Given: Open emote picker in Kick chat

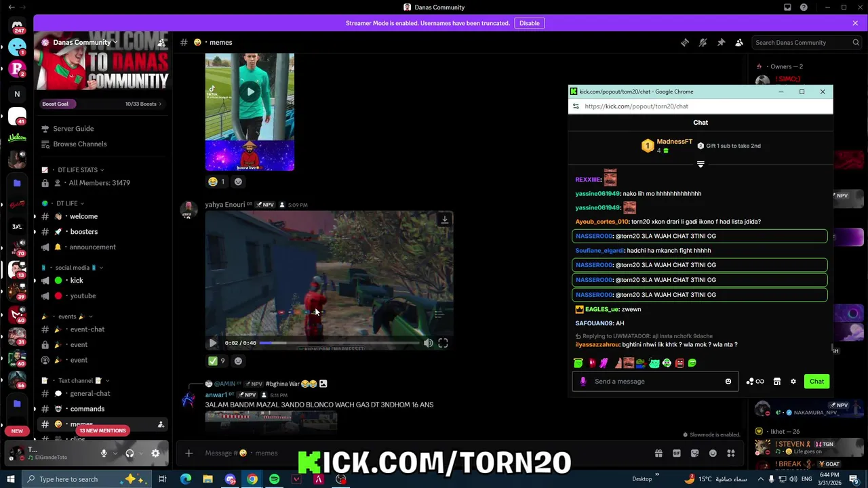Looking at the screenshot, I should coord(728,382).
